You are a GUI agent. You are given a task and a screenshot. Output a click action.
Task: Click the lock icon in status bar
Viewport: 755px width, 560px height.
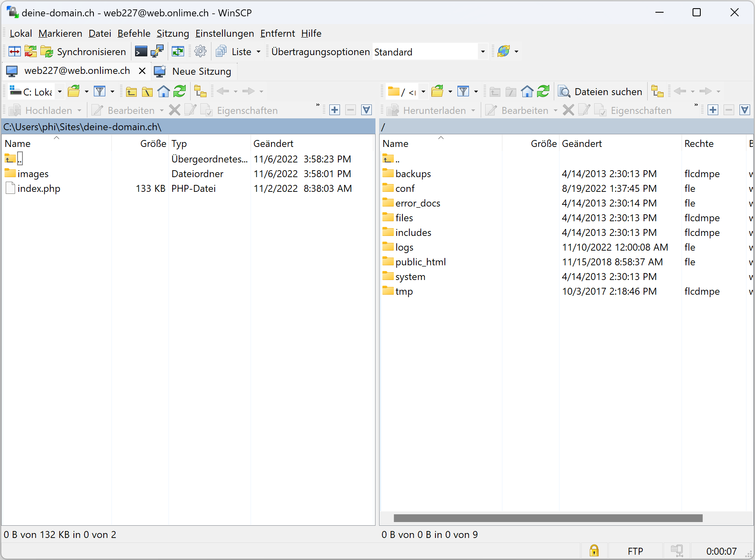coord(594,551)
